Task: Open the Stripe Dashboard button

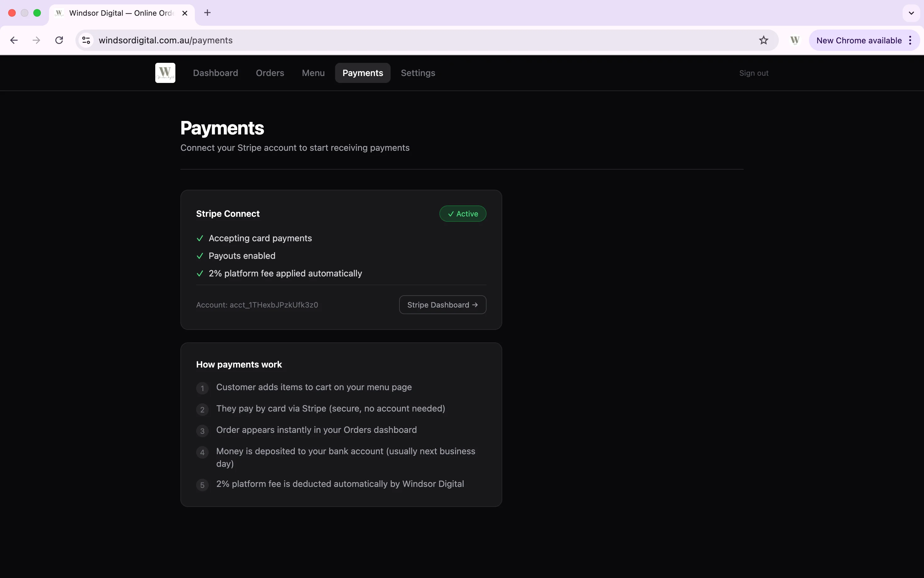Action: (443, 305)
